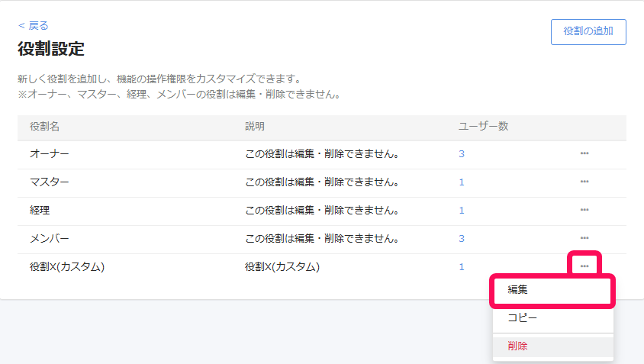The image size is (644, 364).
Task: Click the 役割名 column header
Action: [44, 126]
